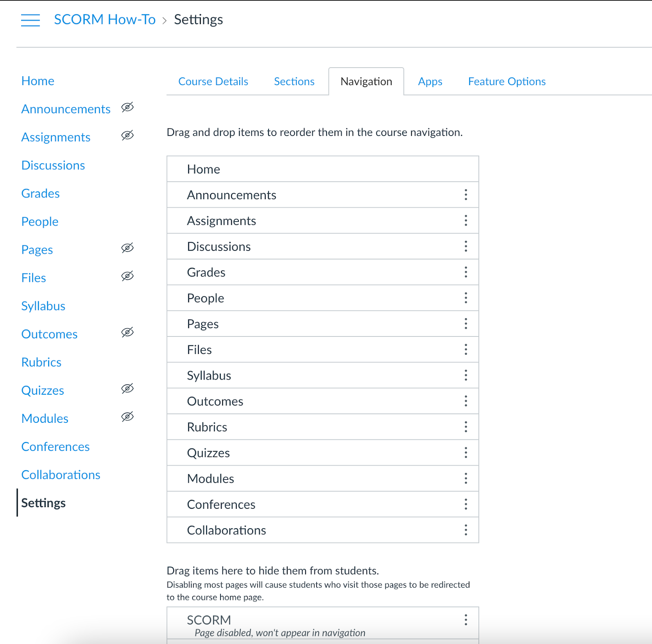Click the hidden-eye icon beside Pages
Screen dimensions: 652x644
click(128, 248)
